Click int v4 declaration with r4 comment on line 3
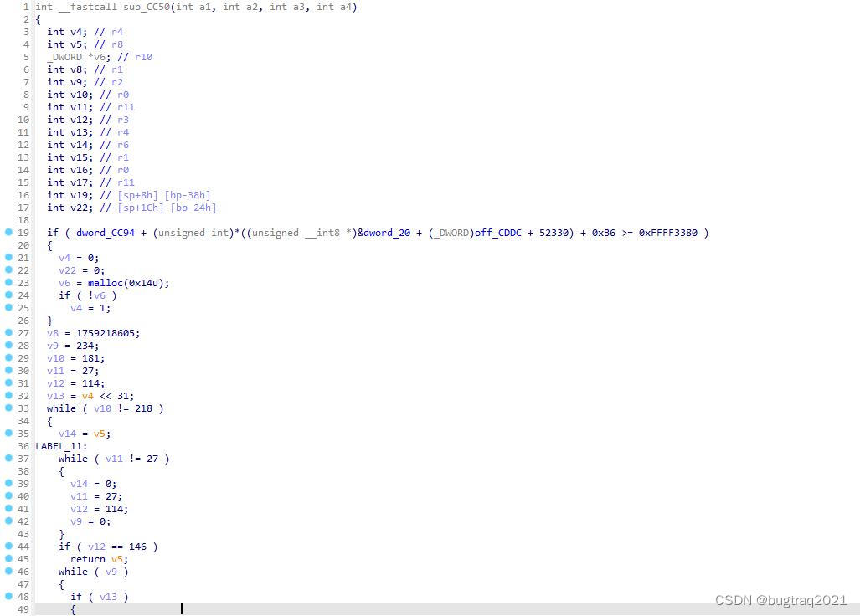Image resolution: width=860 pixels, height=616 pixels. pos(85,32)
